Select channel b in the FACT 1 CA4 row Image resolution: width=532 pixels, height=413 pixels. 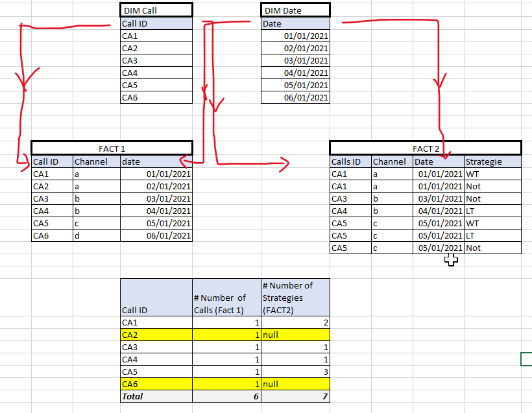pos(97,211)
